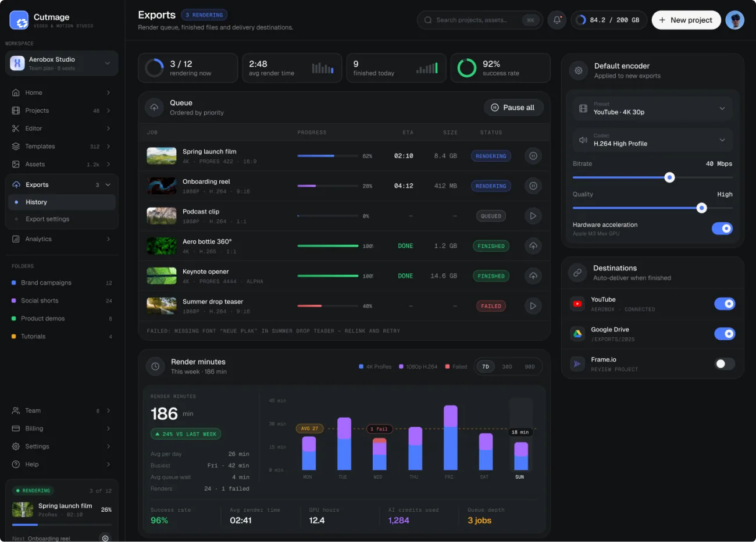Toggle Hardware acceleration switch
Screen dimensions: 756x542
tap(723, 229)
